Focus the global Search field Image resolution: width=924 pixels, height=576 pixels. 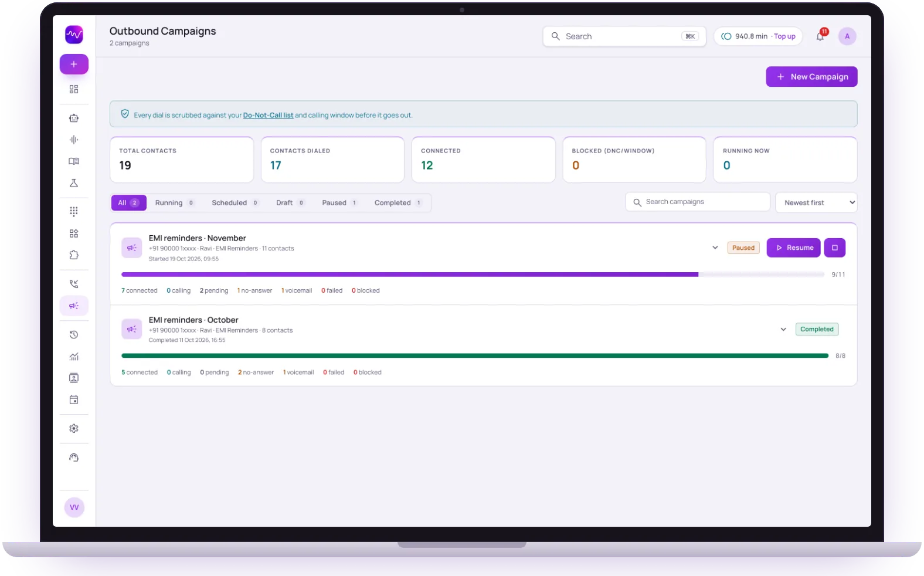tap(624, 36)
